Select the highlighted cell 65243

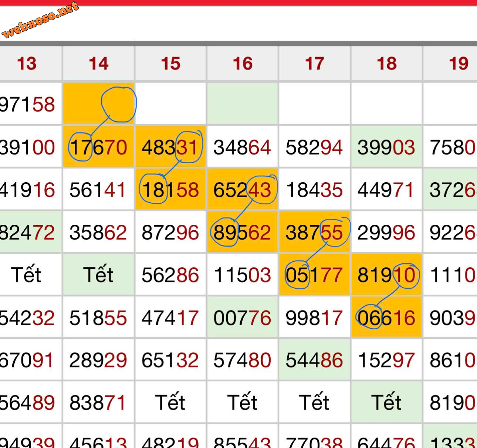pyautogui.click(x=243, y=190)
